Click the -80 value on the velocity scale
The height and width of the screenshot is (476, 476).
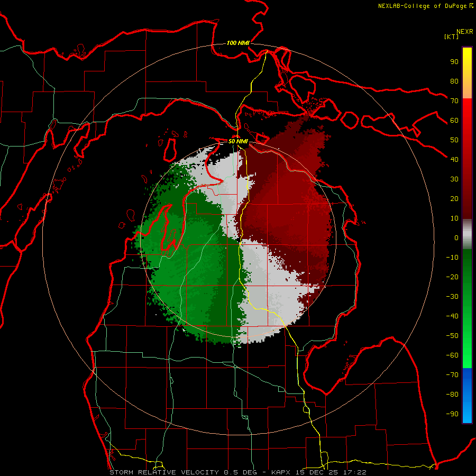452,395
